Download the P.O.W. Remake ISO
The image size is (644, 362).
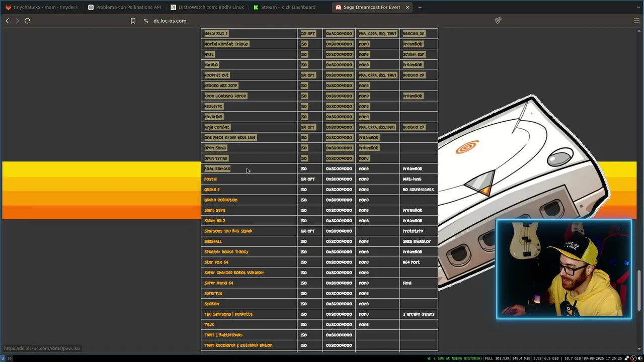pyautogui.click(x=217, y=169)
